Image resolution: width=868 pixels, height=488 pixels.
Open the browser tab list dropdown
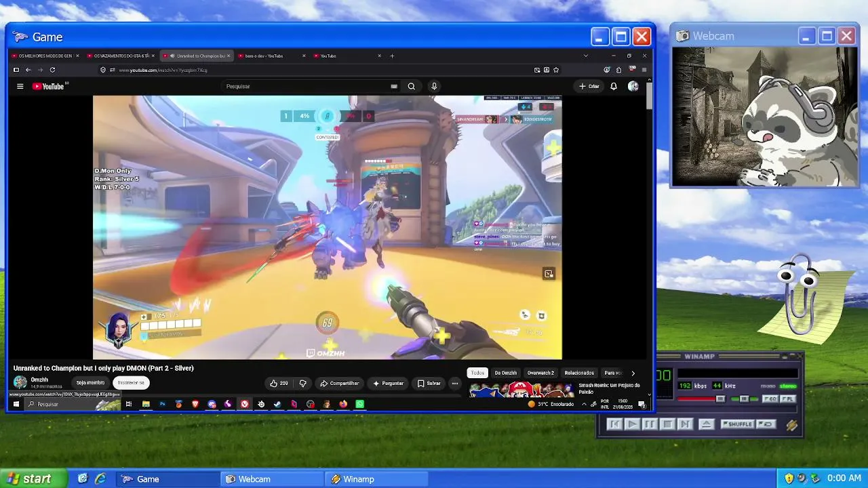(x=586, y=56)
